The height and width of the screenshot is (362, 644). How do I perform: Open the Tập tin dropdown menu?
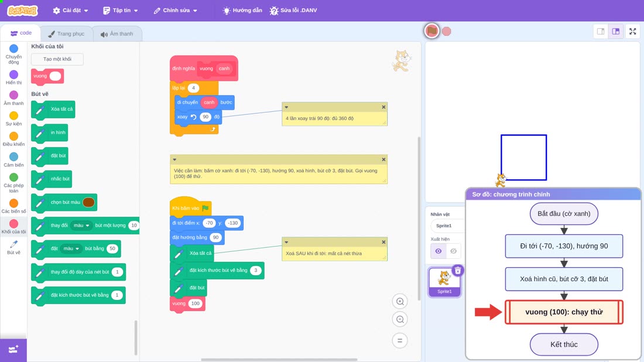(121, 11)
